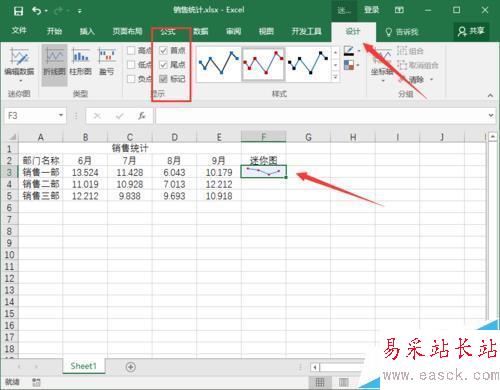Viewport: 500px width, 390px height.
Task: Click style gallery scroll-up arrow
Action: tap(335, 52)
